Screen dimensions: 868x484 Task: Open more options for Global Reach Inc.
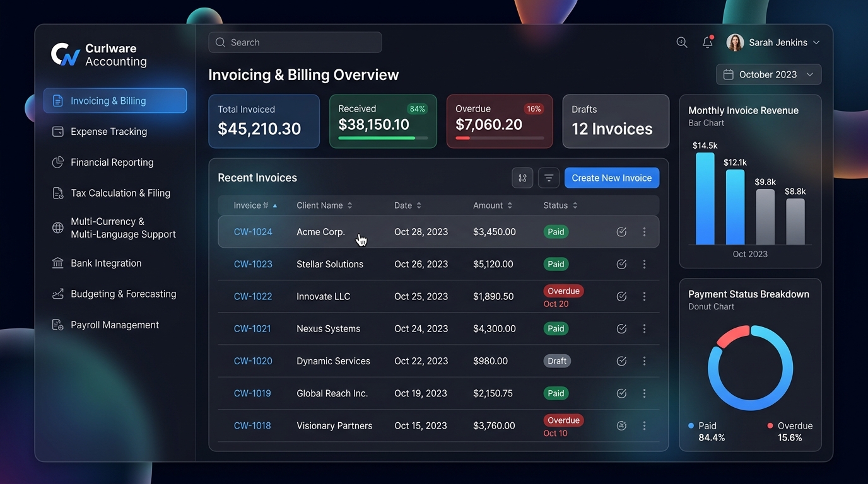(644, 393)
